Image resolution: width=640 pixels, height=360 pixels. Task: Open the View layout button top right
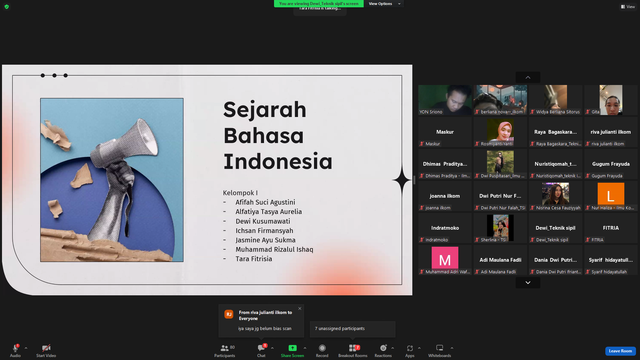(628, 7)
